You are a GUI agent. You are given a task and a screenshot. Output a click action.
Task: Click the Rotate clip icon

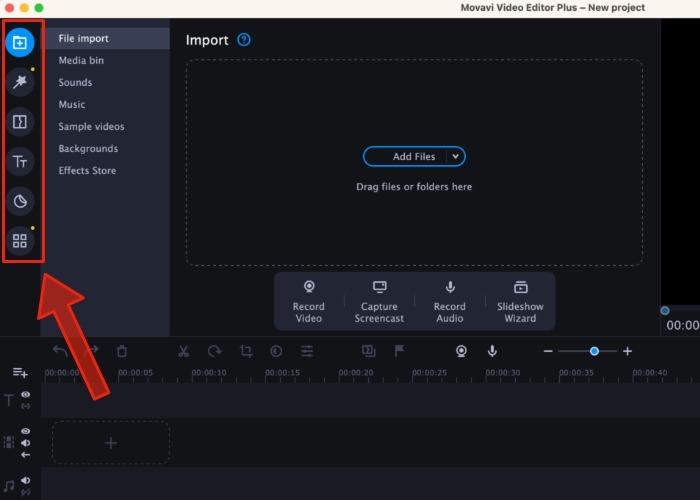[215, 351]
